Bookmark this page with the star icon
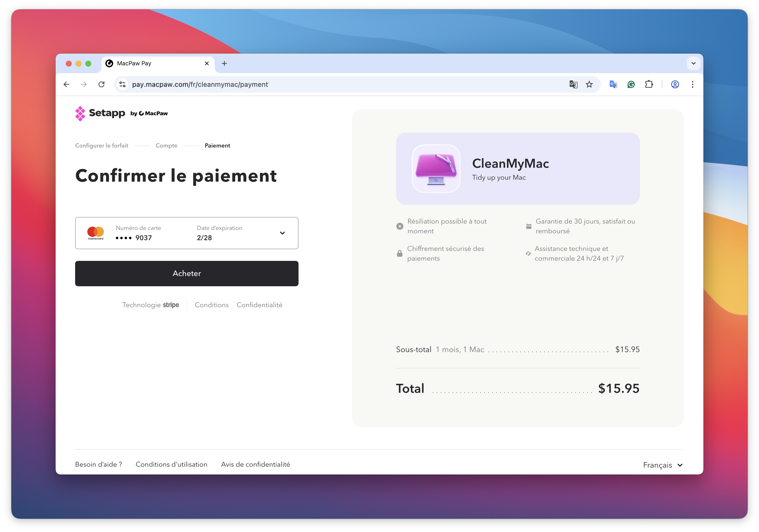Screen dimensions: 759x532 589,84
